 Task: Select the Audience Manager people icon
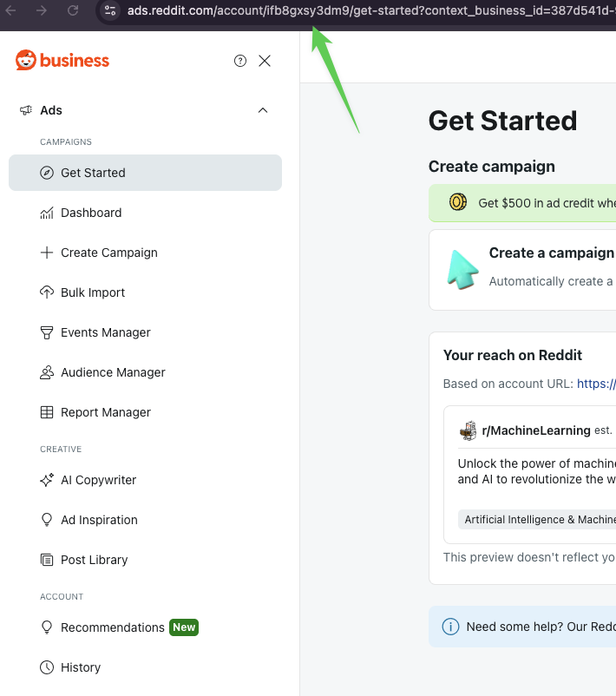pos(46,372)
